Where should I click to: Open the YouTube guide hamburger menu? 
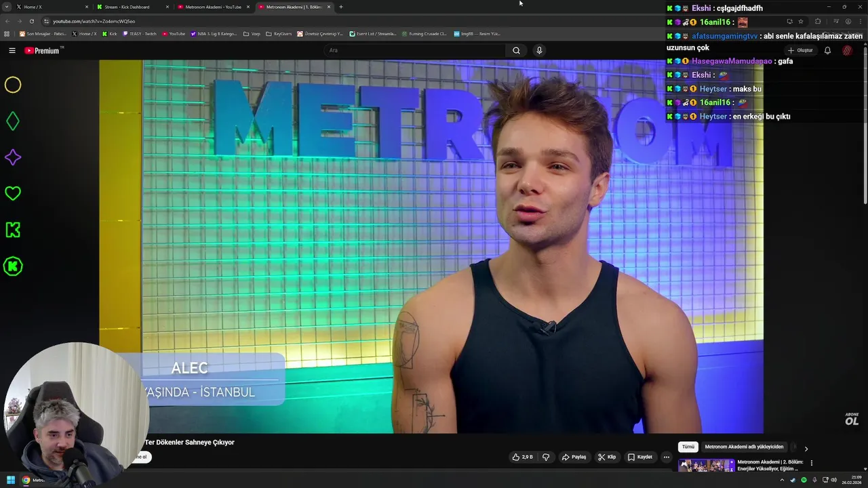(x=12, y=50)
